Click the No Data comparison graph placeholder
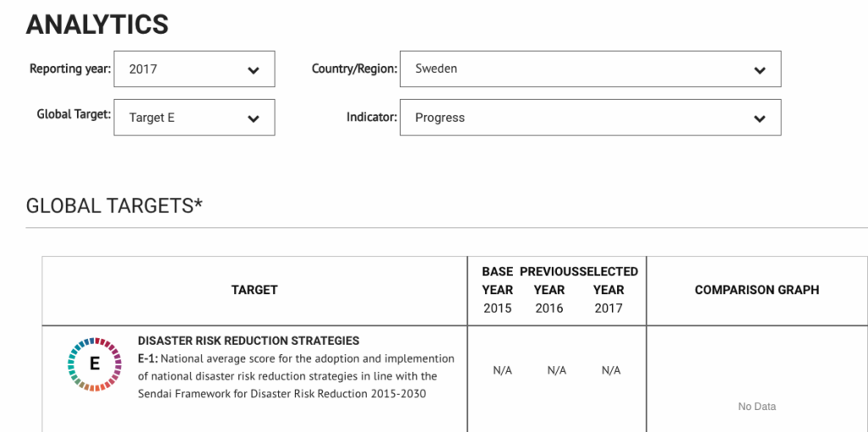868x432 pixels. click(x=757, y=407)
